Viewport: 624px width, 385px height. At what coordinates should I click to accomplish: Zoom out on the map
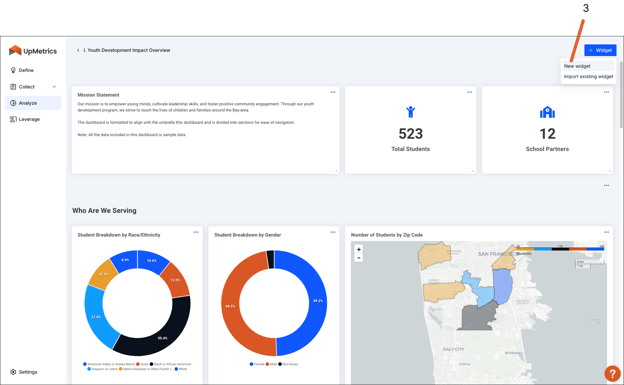pyautogui.click(x=359, y=258)
